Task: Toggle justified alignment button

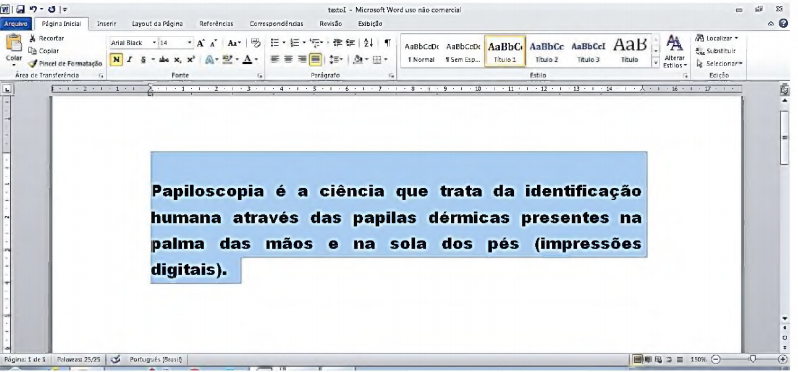Action: coord(316,60)
